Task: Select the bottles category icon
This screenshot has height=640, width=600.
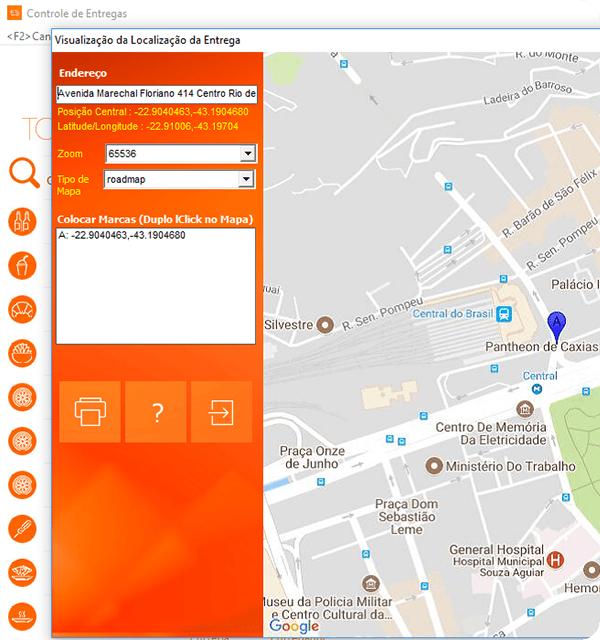Action: (x=22, y=222)
